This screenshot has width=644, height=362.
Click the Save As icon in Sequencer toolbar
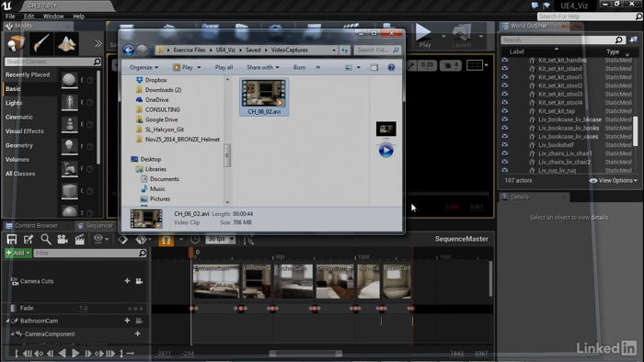tap(29, 240)
